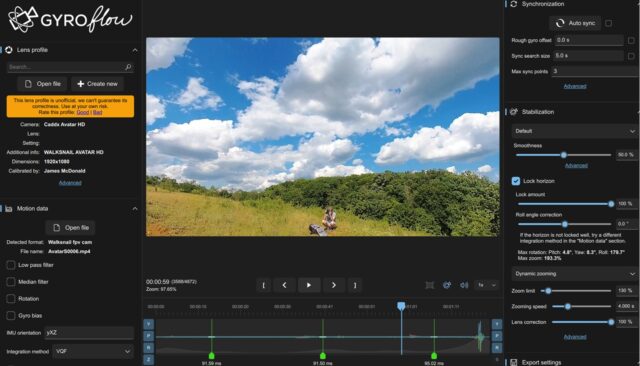Enable the Low pass filter checkbox
Viewport: 640px width, 366px height.
click(11, 265)
